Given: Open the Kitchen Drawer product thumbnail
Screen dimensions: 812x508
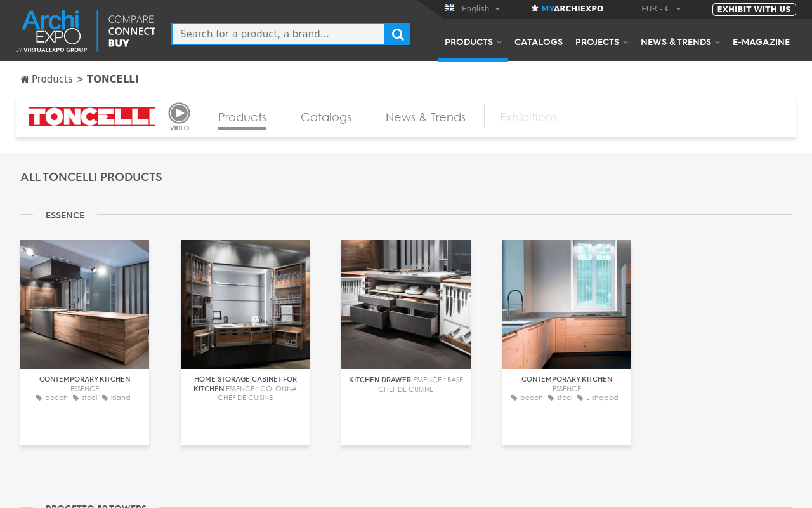Looking at the screenshot, I should (406, 304).
